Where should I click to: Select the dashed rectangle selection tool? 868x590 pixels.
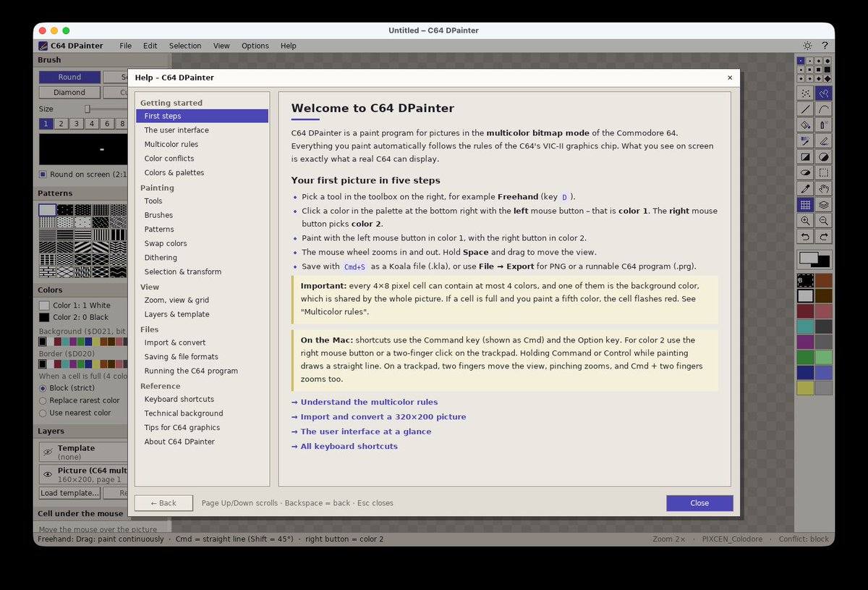click(x=823, y=172)
